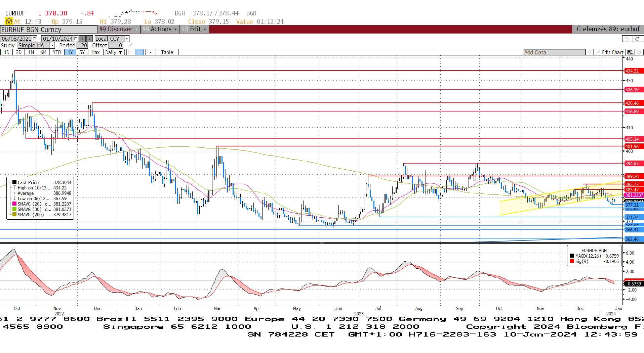Click the Sig(9) legend entry
Image resolution: width=644 pixels, height=353 pixels.
coord(595,261)
